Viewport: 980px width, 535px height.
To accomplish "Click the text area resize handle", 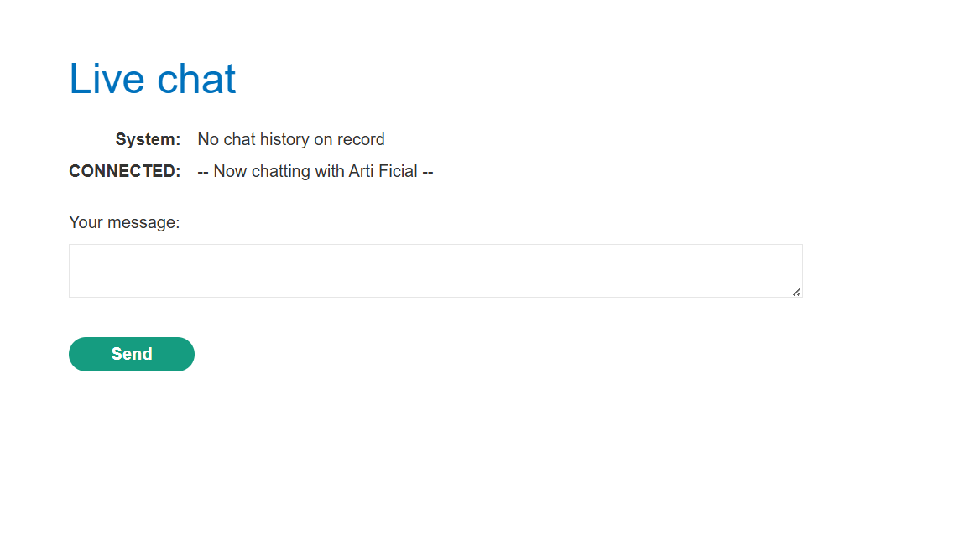I will [796, 292].
